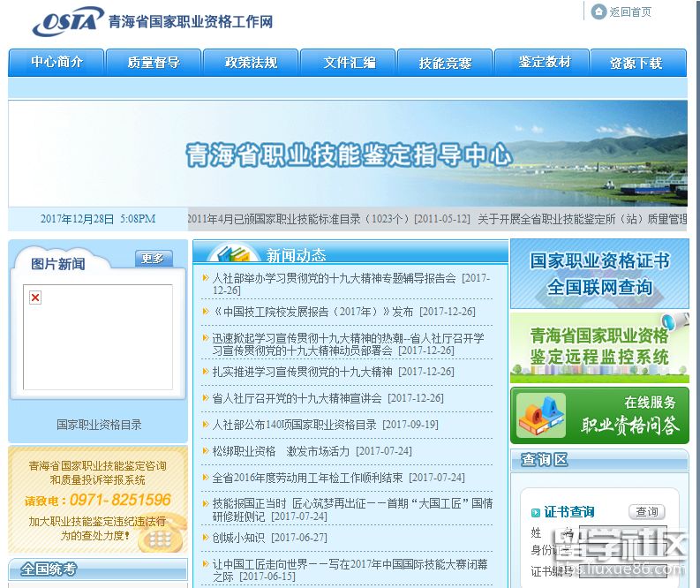
Task: Open the 国家职业资格目录 caption link
Action: point(99,425)
